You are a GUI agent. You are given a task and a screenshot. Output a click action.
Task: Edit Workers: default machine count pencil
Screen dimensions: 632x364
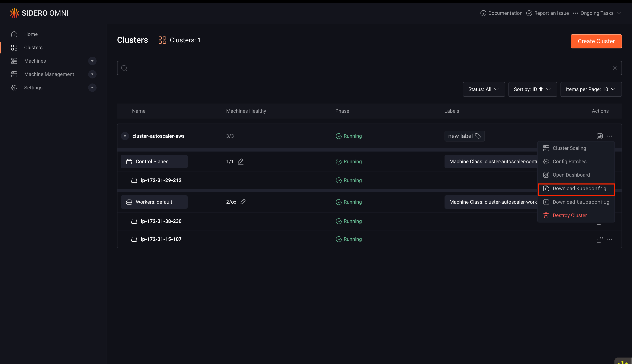pyautogui.click(x=243, y=202)
